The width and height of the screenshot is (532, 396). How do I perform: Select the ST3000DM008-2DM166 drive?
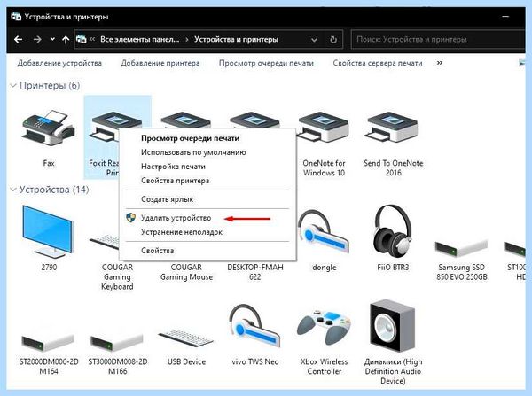(117, 343)
